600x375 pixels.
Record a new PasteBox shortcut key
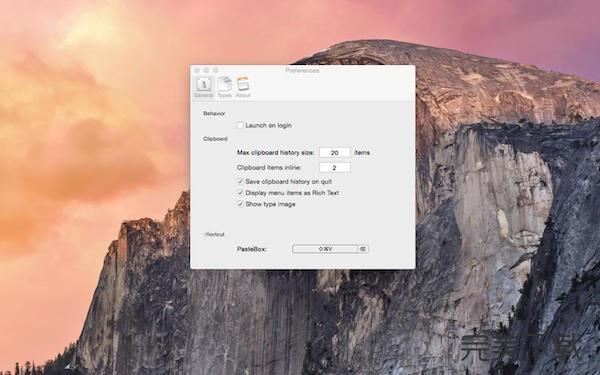pos(325,249)
